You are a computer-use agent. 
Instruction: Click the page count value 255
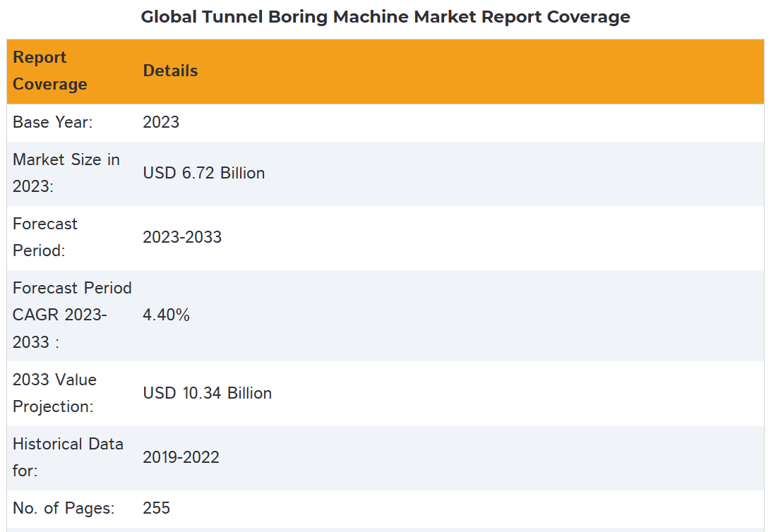(x=156, y=508)
